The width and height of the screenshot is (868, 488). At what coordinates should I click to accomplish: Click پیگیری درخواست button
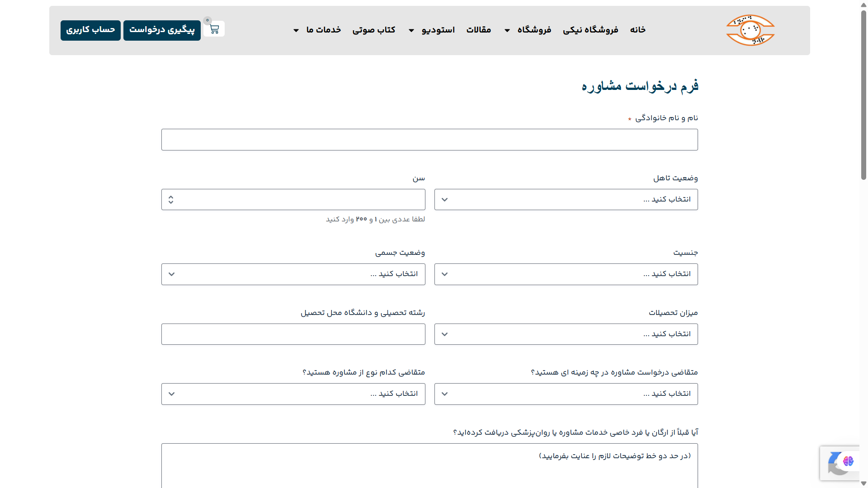tap(162, 30)
